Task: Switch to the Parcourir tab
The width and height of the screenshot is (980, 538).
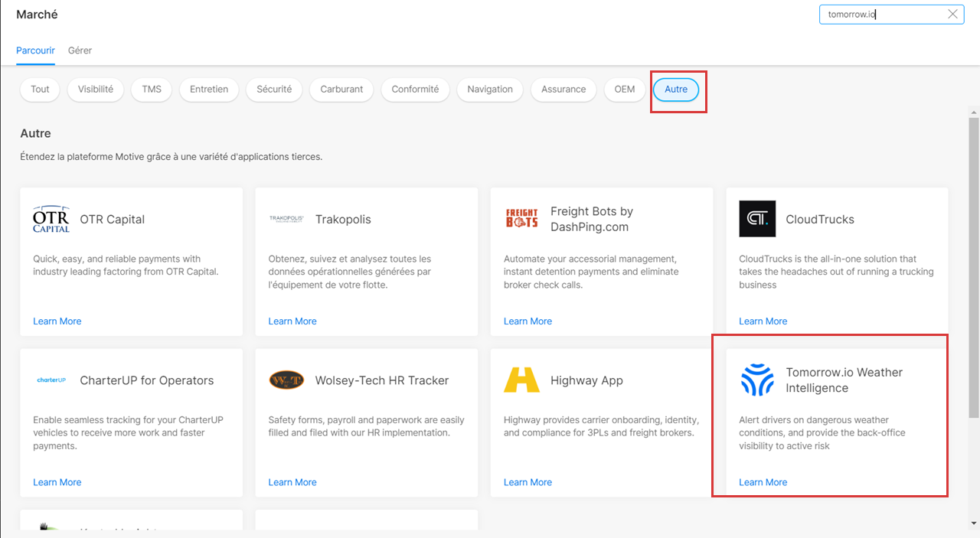Action: pyautogui.click(x=35, y=51)
